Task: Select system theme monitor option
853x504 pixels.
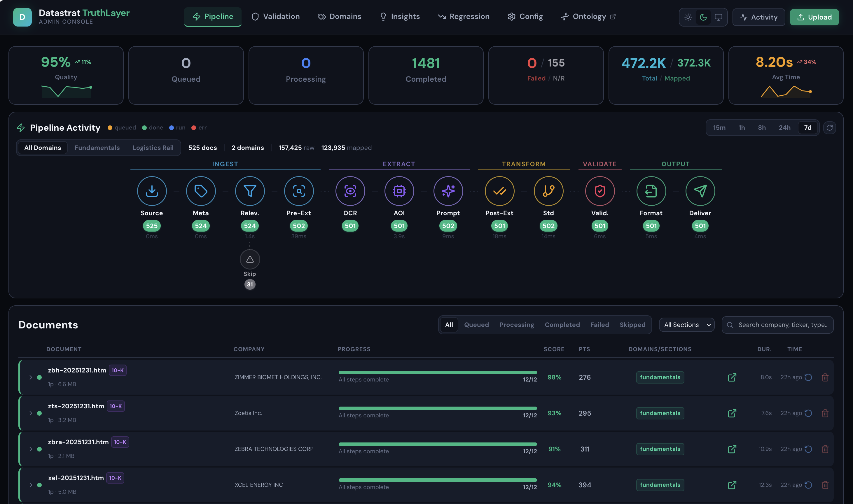Action: pos(718,17)
